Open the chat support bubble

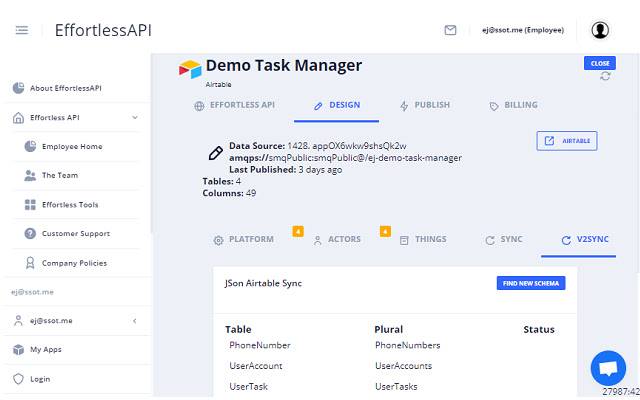click(607, 367)
